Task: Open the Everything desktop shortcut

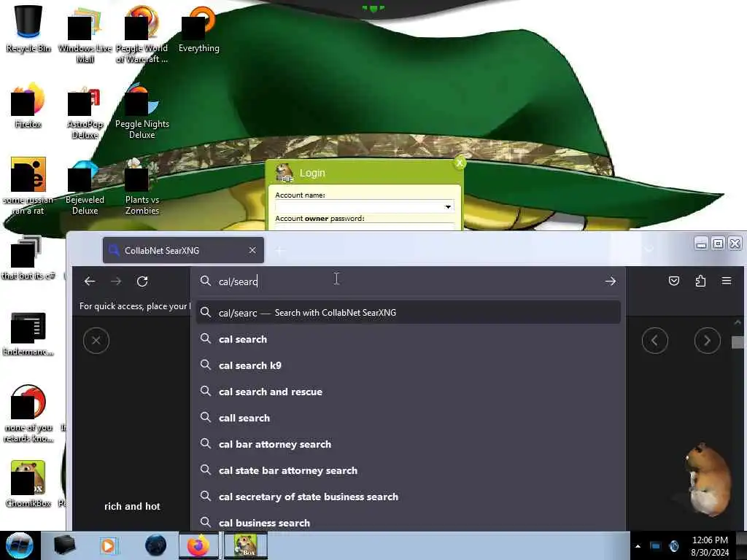Action: [x=198, y=28]
